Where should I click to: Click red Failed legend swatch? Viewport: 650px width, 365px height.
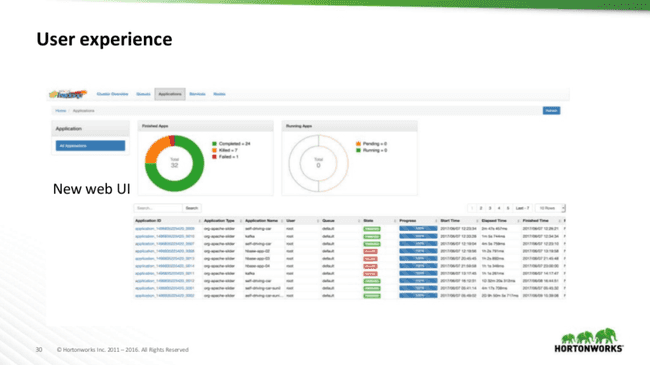tap(214, 157)
